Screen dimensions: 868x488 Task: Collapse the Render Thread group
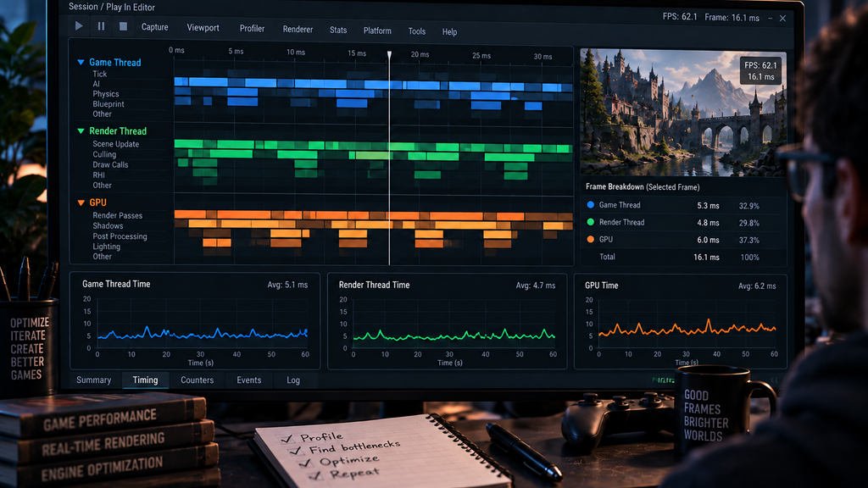click(81, 131)
